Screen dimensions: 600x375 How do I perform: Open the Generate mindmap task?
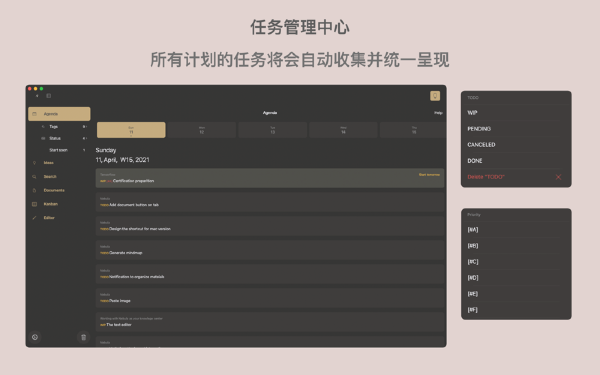tap(270, 250)
